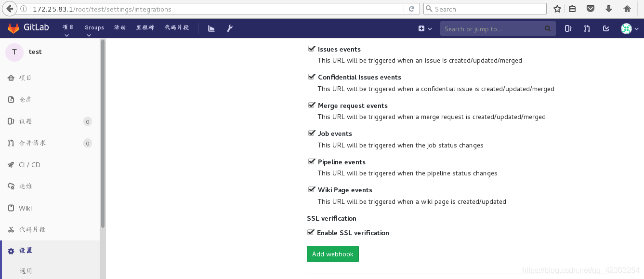Open 里程碑 in the top navbar
The height and width of the screenshot is (279, 644).
(x=145, y=27)
